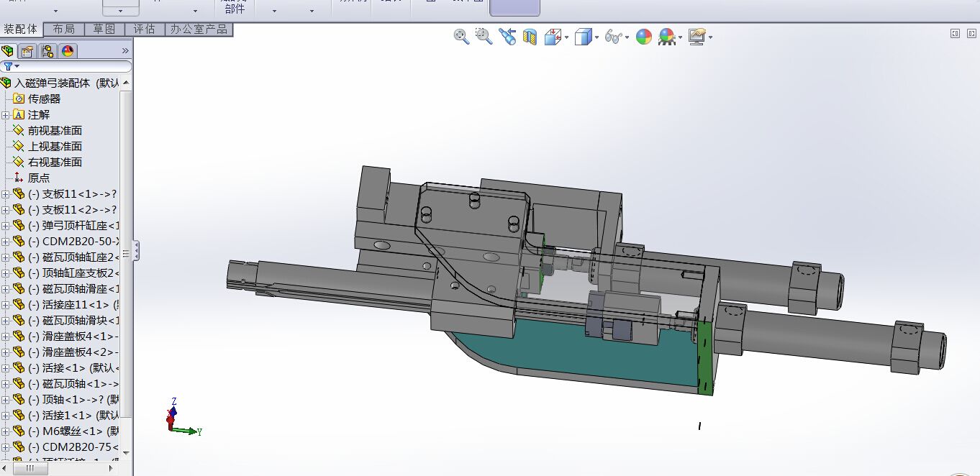Open the Display Style dropdown arrow
The image size is (980, 476).
[596, 37]
